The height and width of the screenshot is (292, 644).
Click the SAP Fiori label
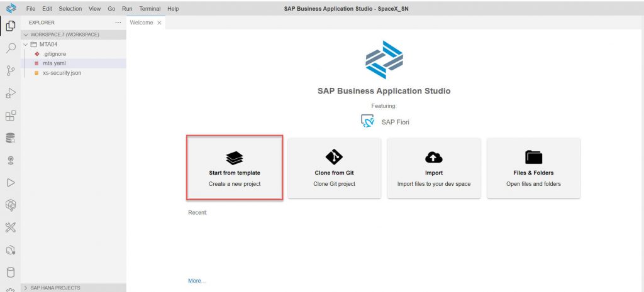pyautogui.click(x=395, y=122)
